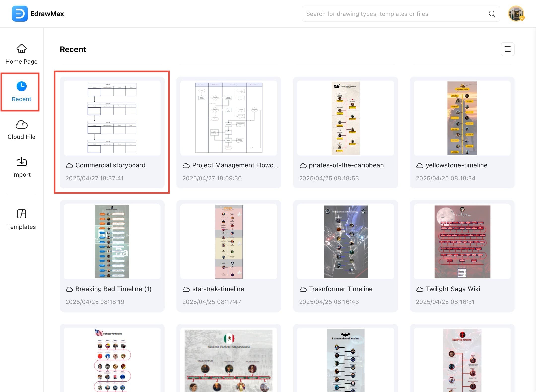The width and height of the screenshot is (536, 392).
Task: Open yellowstone-timeline file title
Action: 456,165
